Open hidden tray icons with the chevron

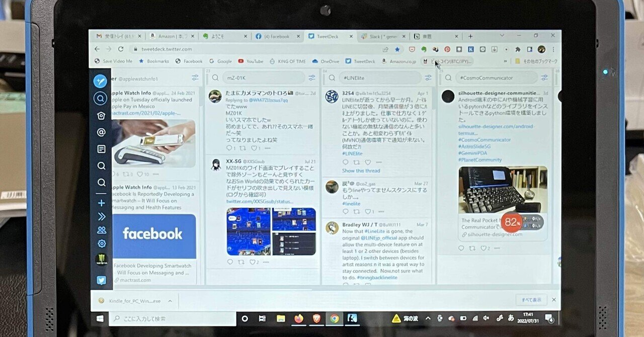click(x=427, y=318)
